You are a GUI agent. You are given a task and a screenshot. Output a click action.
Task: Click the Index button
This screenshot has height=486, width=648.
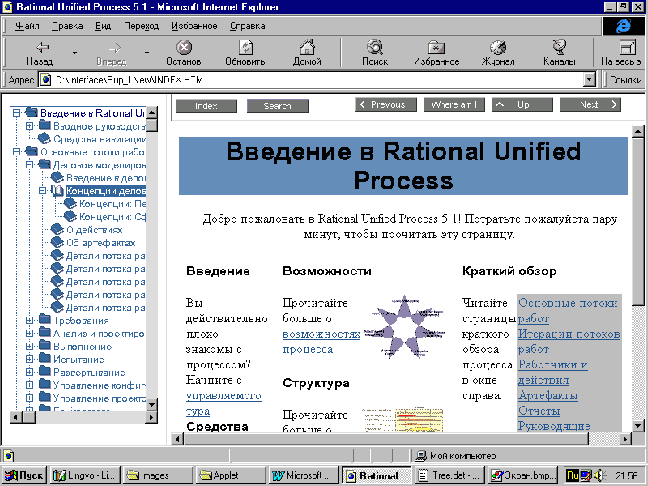point(206,106)
